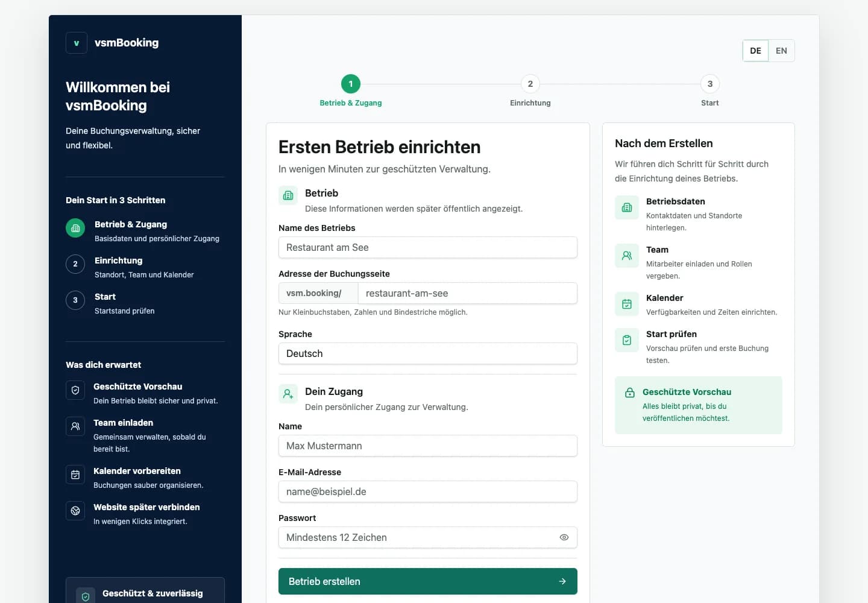
Task: Click the Kalender vorbereiten calendar icon
Action: point(75,475)
